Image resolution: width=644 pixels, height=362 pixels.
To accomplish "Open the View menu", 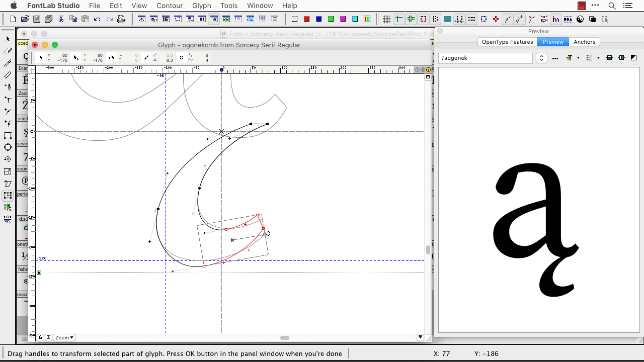I will pos(139,6).
